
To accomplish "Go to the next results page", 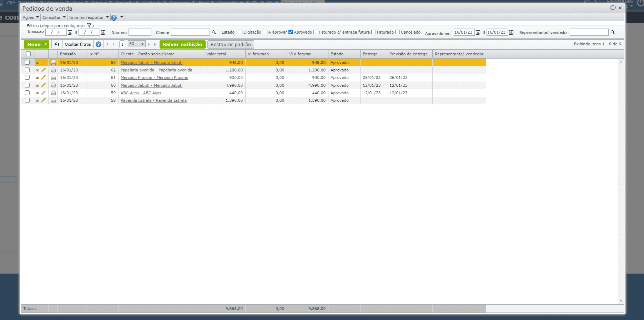I will coord(149,44).
